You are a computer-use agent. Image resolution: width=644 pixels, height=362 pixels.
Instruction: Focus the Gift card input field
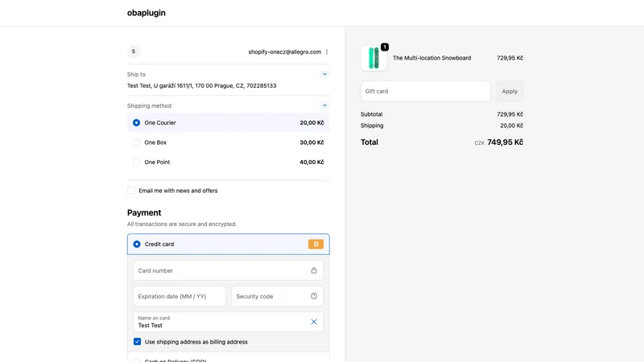coord(426,91)
